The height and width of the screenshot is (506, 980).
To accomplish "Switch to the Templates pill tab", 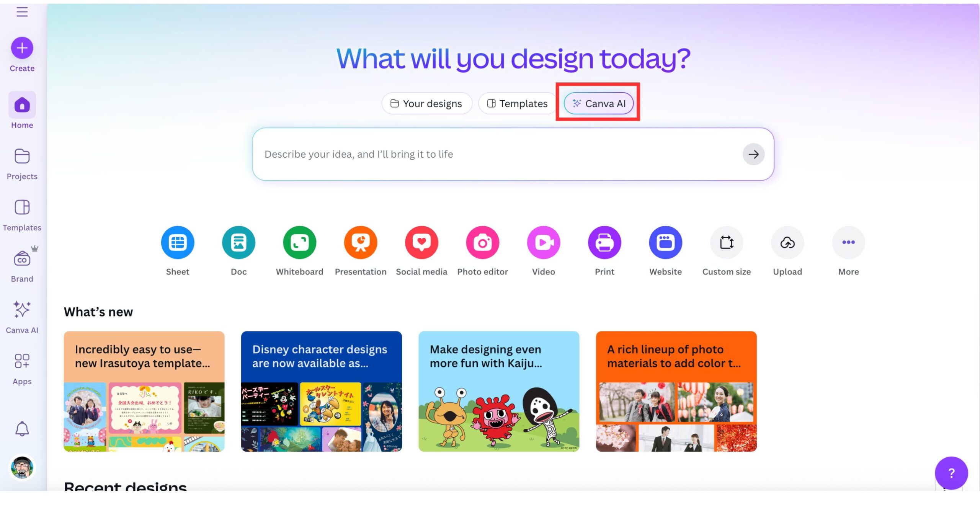I will point(517,103).
